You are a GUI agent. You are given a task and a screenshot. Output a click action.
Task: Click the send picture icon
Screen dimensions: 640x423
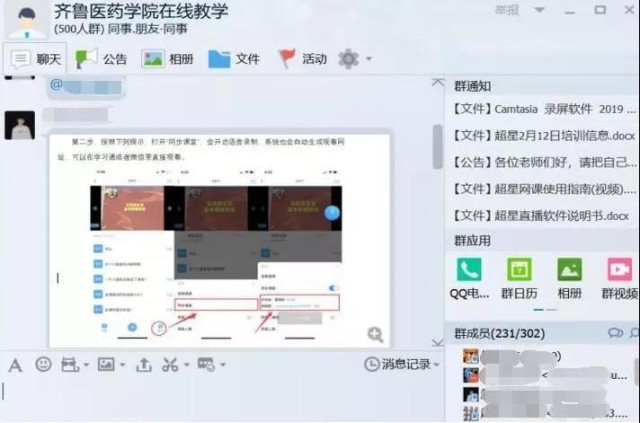[x=106, y=364]
